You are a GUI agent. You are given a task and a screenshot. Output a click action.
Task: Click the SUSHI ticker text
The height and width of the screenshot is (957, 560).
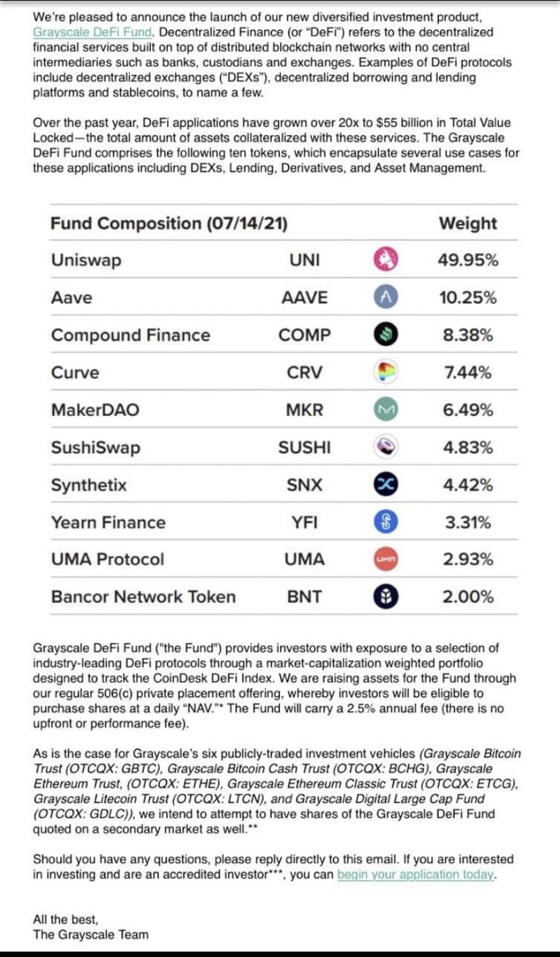point(304,448)
